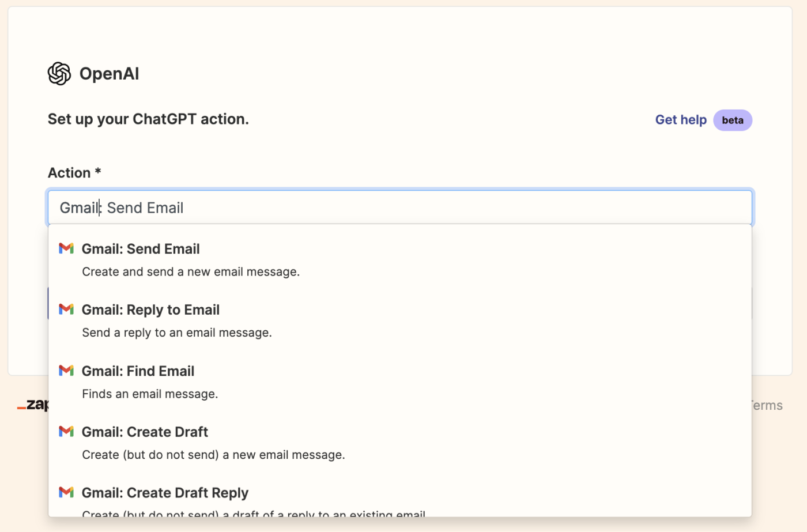
Task: Click 'Finds an email message.' description
Action: pyautogui.click(x=150, y=394)
